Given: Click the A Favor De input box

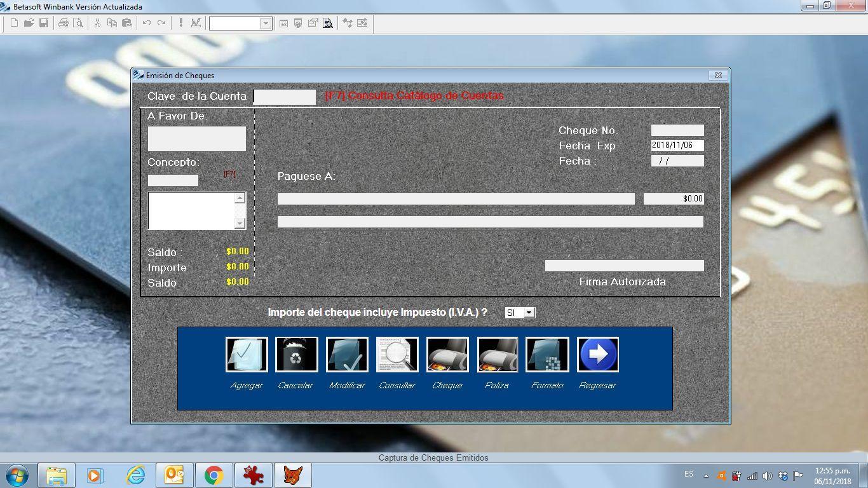Looking at the screenshot, I should (x=196, y=139).
